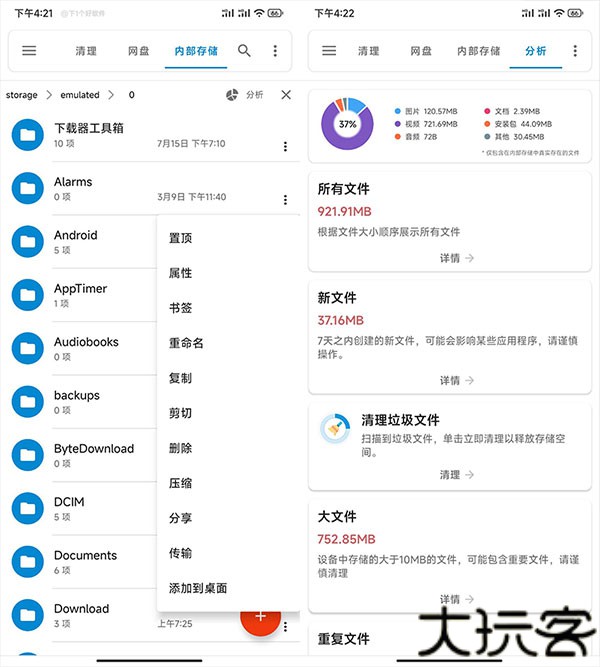Tap the 文档 2.39MB legend entry
This screenshot has height=667, width=600.
[x=512, y=111]
